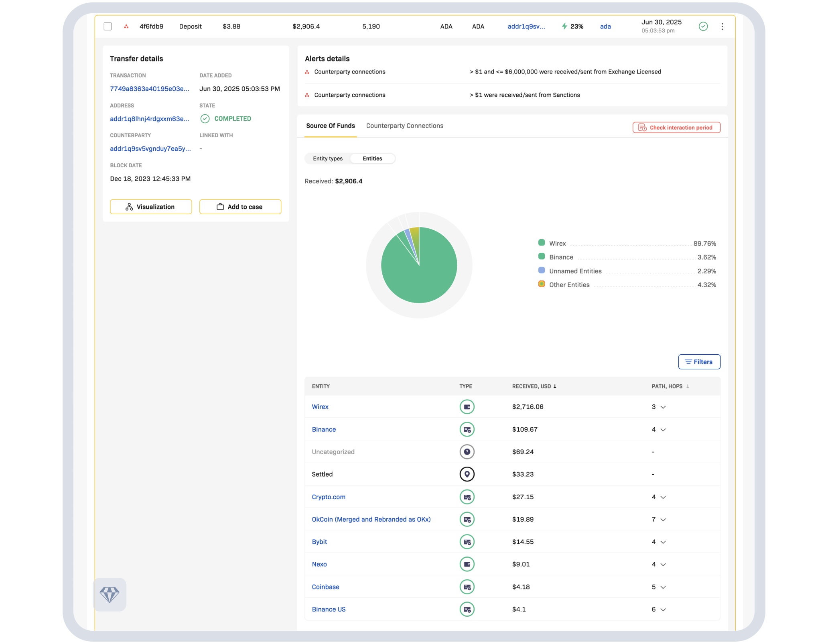Tick the checkbox for transfer 4f6fdb9
Viewport: 828px width, 644px height.
[108, 26]
